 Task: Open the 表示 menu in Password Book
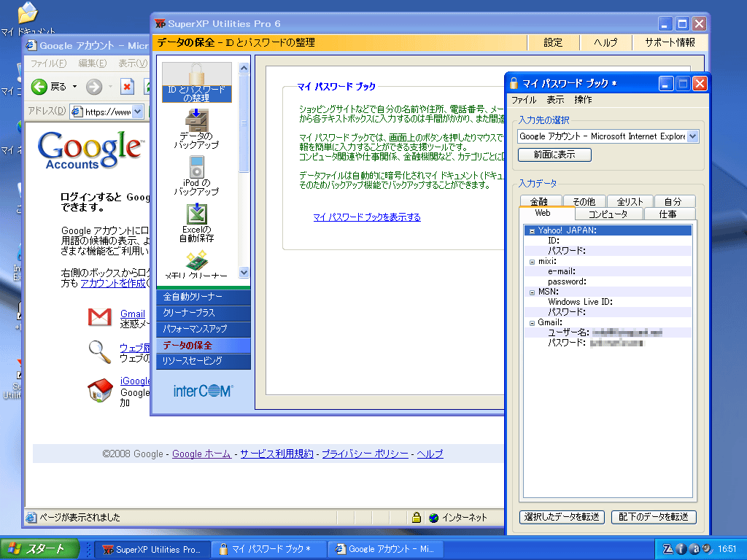point(555,99)
